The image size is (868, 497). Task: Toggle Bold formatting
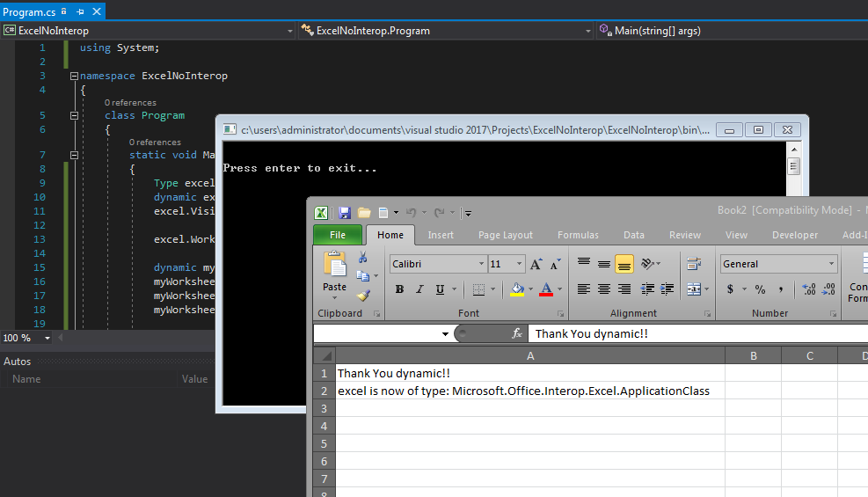tap(399, 289)
